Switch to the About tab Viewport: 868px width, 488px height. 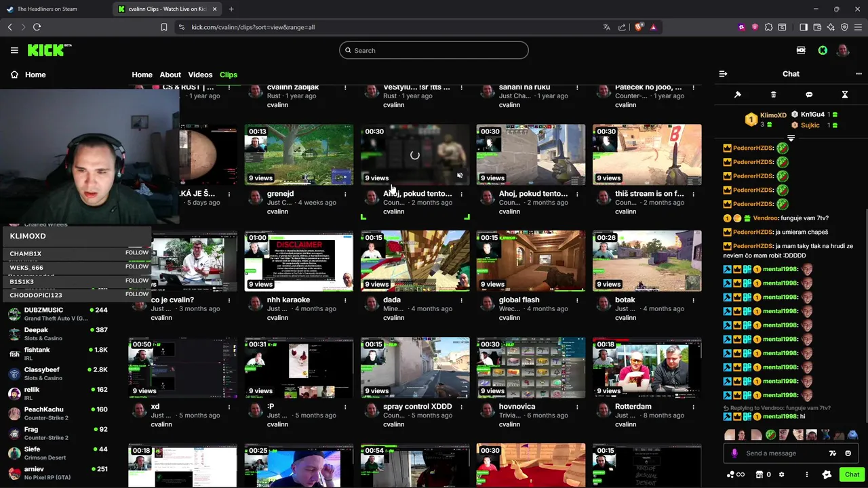(x=170, y=75)
